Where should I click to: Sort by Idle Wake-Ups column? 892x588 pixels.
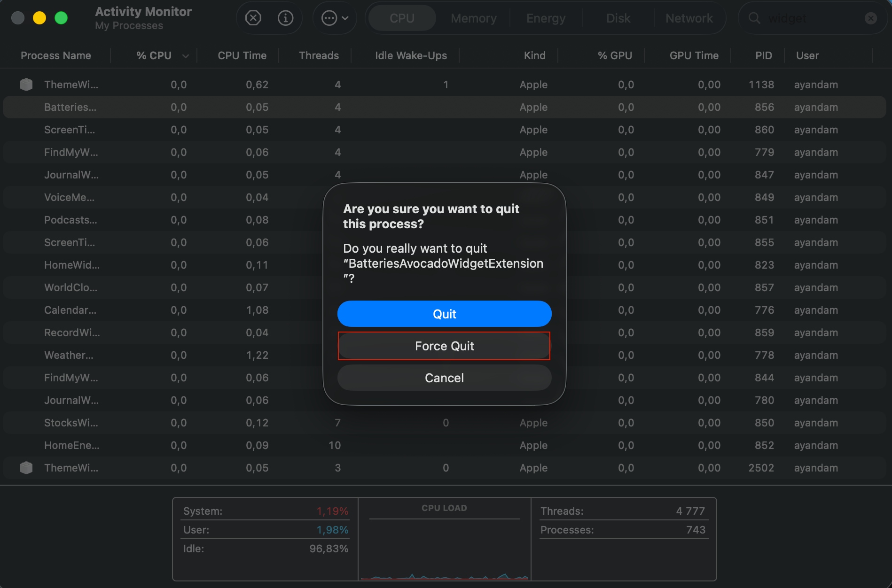coord(411,55)
